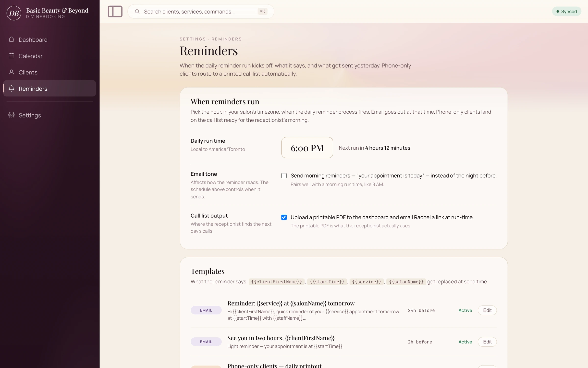Click the ⌘K shortcut badge
Image resolution: width=588 pixels, height=368 pixels.
(262, 11)
